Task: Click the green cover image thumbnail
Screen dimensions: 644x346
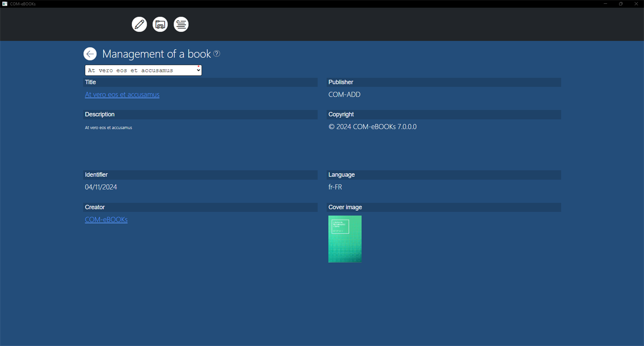Action: coord(345,239)
